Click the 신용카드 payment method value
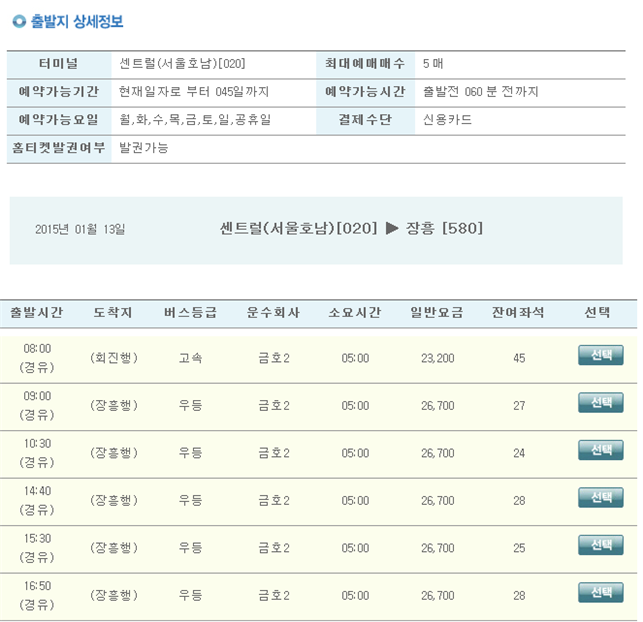The height and width of the screenshot is (622, 643). pyautogui.click(x=447, y=120)
